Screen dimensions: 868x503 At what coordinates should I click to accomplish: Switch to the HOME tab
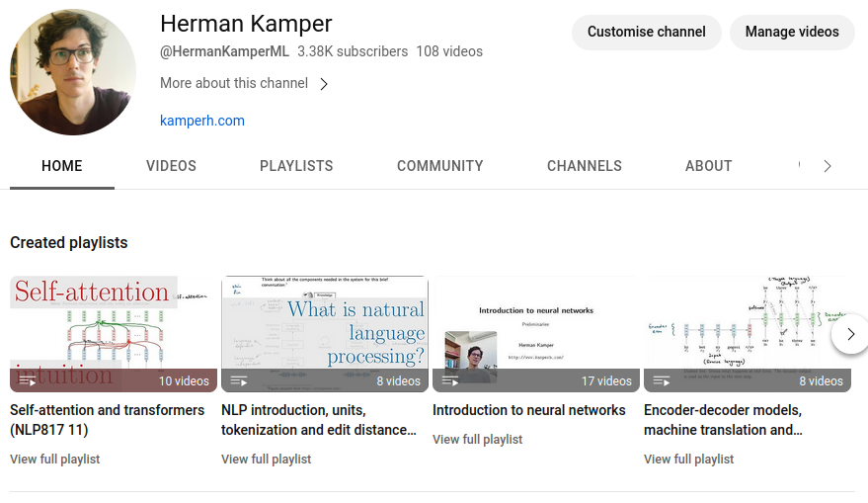pos(62,166)
